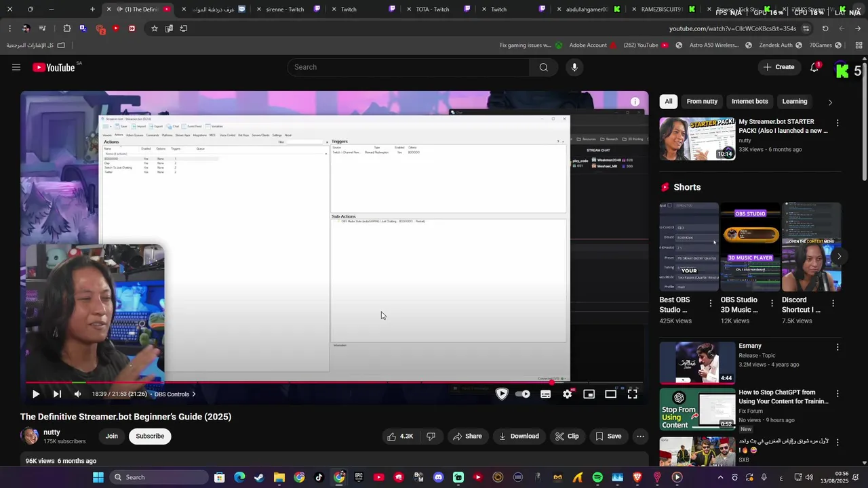This screenshot has height=488, width=868.
Task: Open the Create menu
Action: (778, 67)
